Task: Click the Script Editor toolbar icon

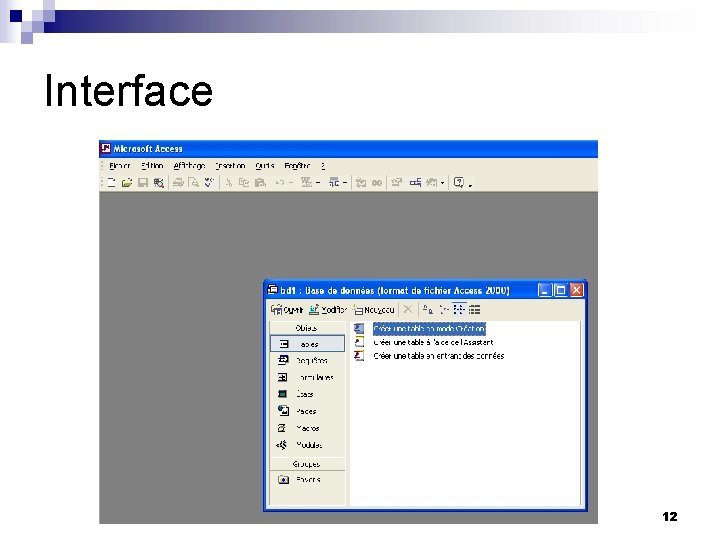Action: pyautogui.click(x=377, y=183)
